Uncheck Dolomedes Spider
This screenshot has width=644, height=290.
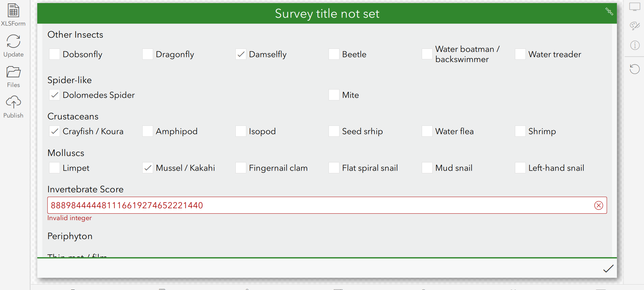55,95
